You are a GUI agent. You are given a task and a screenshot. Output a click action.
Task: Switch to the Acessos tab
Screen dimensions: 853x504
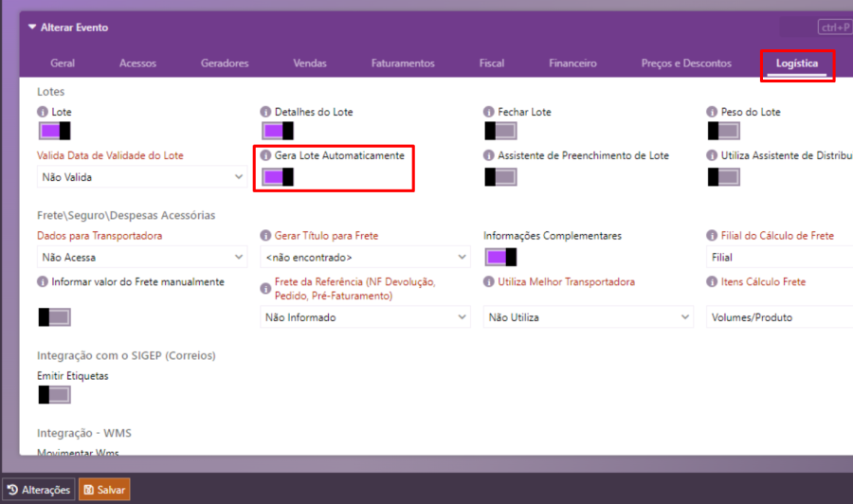[137, 63]
